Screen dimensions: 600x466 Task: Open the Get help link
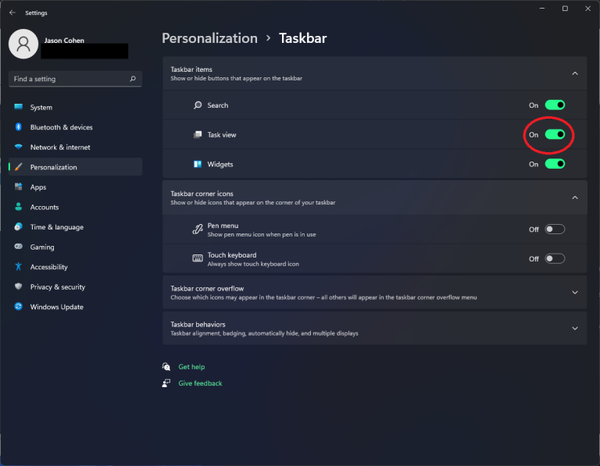click(x=191, y=367)
